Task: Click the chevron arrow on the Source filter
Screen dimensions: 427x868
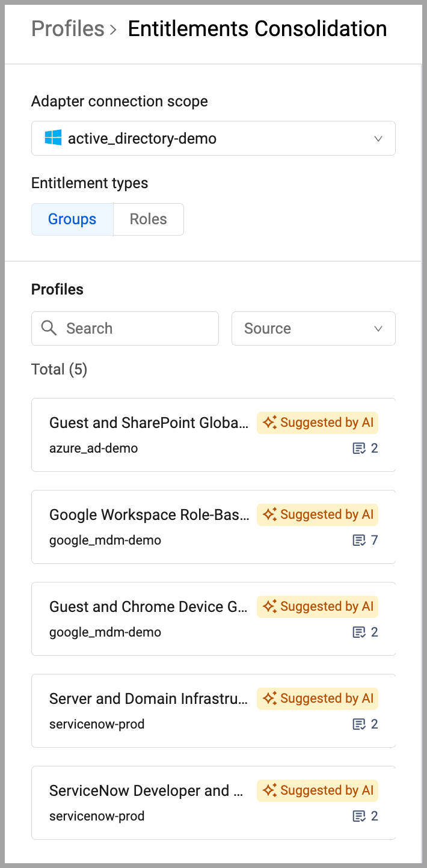Action: click(378, 328)
